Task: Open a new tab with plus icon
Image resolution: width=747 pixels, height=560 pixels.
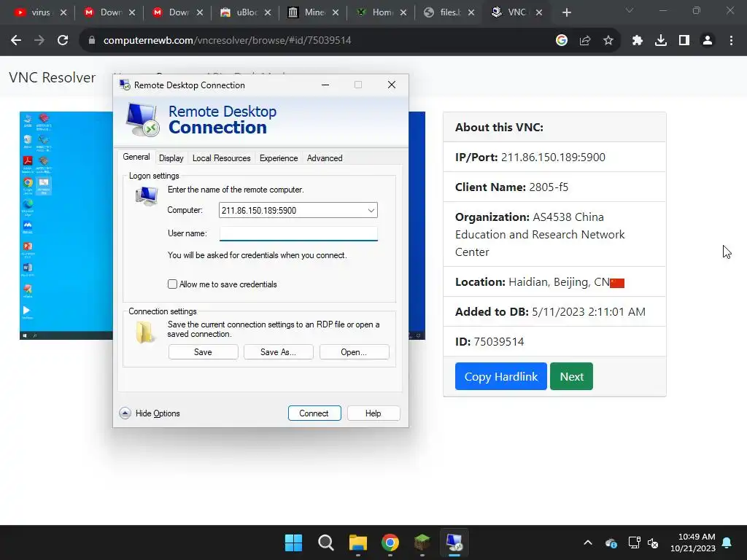Action: tap(566, 12)
